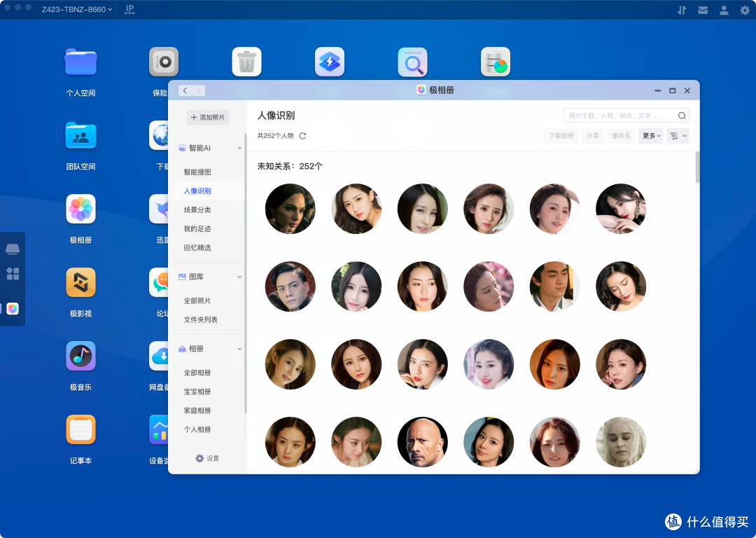Click the transfer arrows icon in top bar
The image size is (756, 538).
682,10
